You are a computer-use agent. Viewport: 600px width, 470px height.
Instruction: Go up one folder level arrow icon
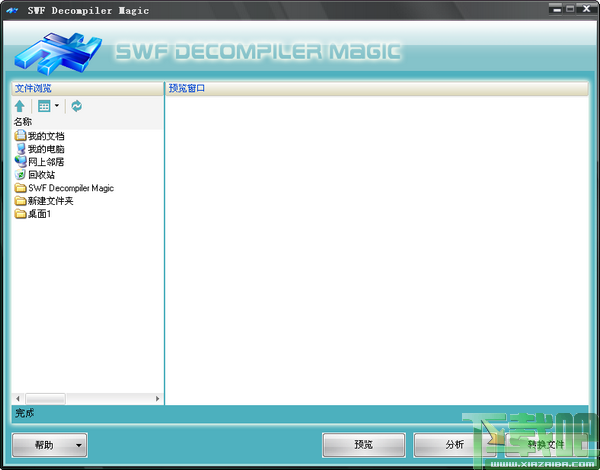pos(20,106)
